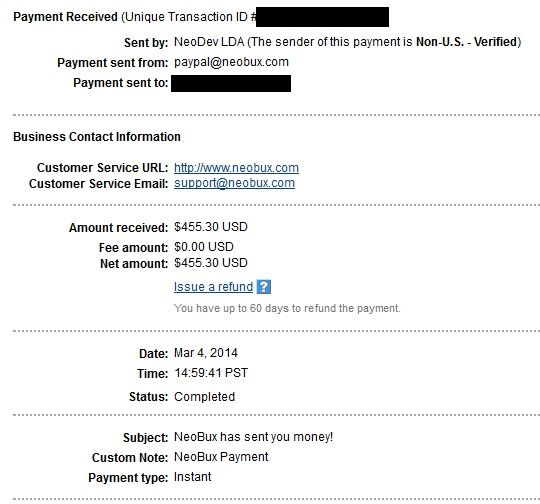Screen dimensions: 540x504
Task: Click the Fee amount $0.00 USD value
Action: tap(204, 247)
